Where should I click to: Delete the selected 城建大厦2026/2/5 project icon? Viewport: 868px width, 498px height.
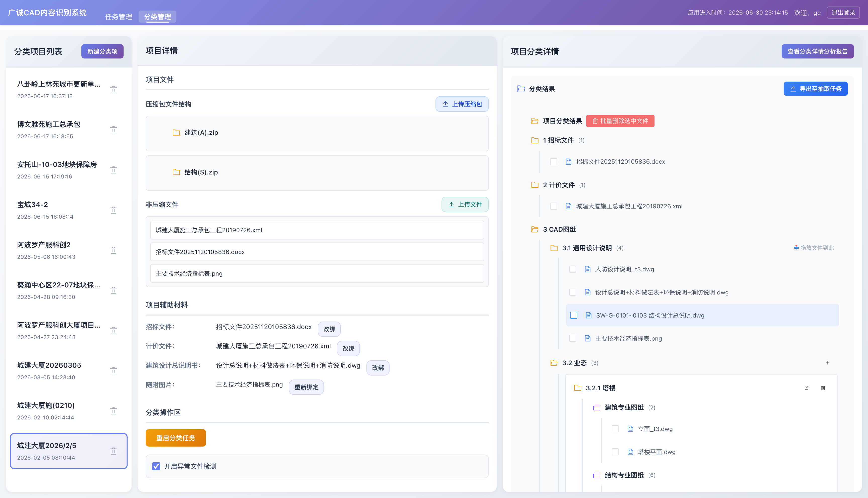pos(114,451)
